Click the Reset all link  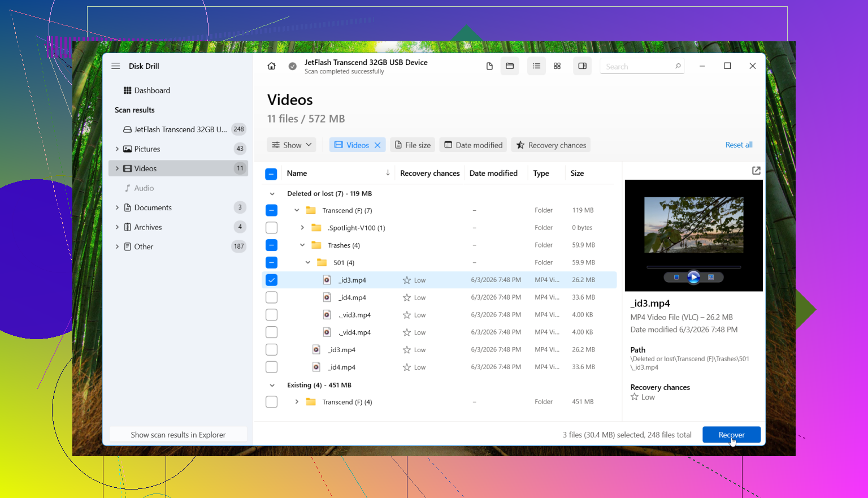point(739,145)
